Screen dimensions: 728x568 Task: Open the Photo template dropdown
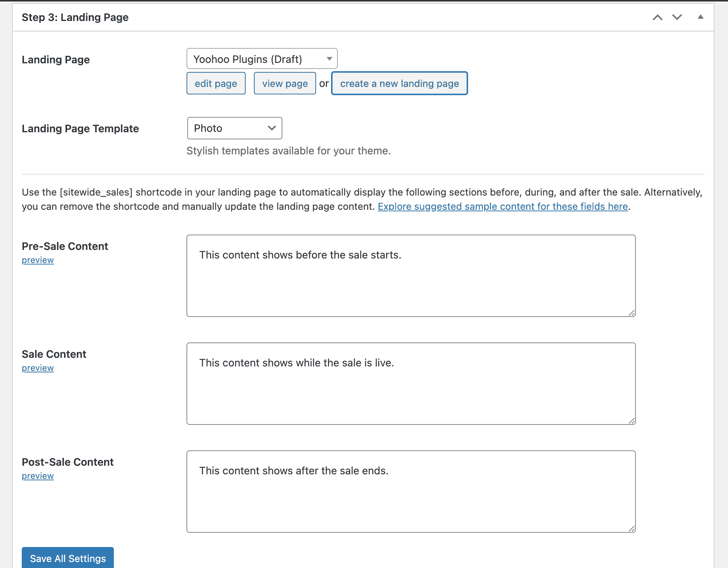click(x=234, y=128)
